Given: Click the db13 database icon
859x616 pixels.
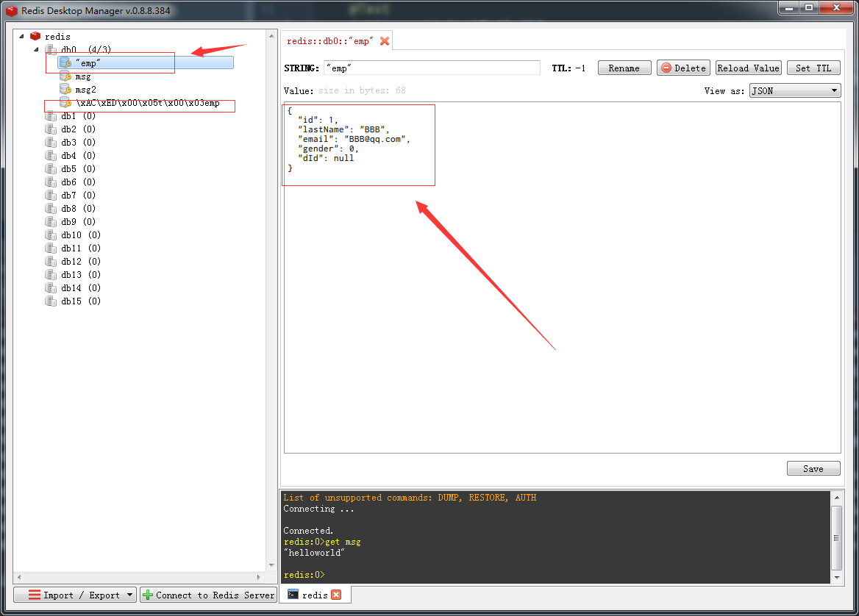Looking at the screenshot, I should point(51,275).
